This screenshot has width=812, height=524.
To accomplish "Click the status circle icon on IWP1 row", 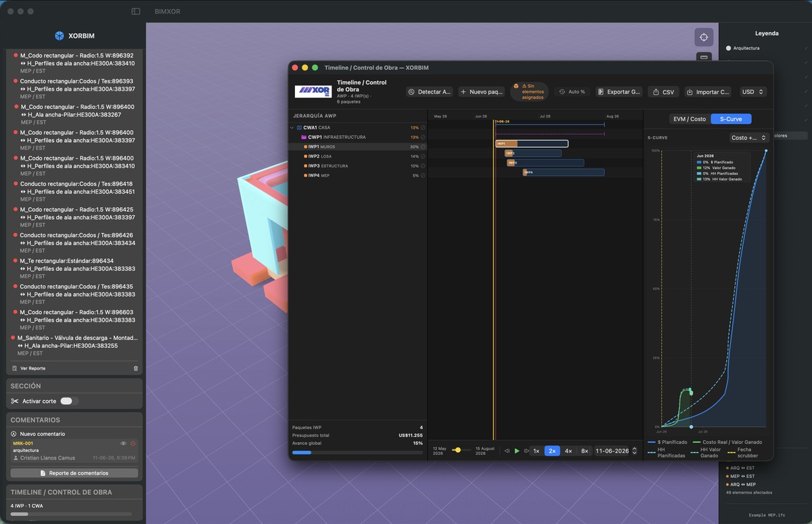I will 423,147.
